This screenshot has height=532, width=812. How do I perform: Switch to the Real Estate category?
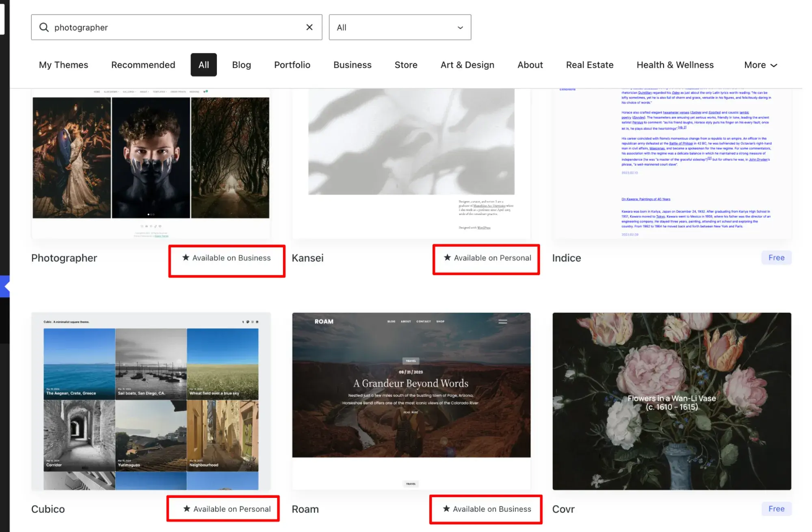click(589, 65)
